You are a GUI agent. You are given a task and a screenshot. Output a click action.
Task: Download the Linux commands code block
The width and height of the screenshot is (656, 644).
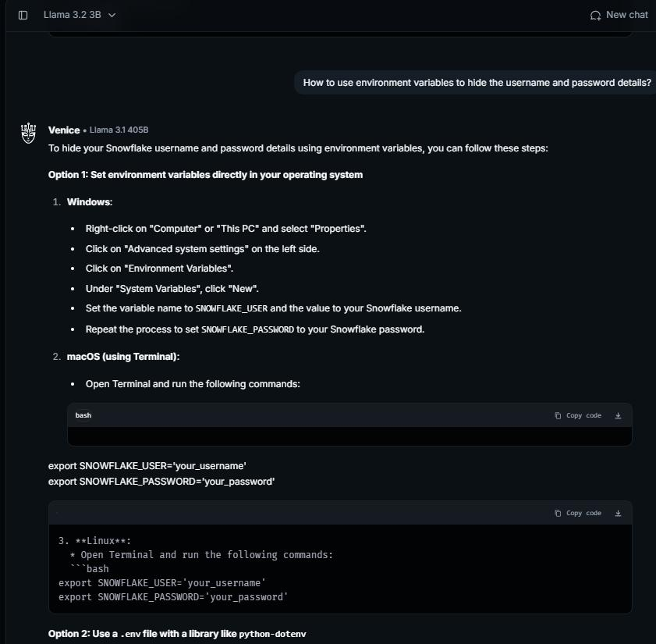click(618, 513)
